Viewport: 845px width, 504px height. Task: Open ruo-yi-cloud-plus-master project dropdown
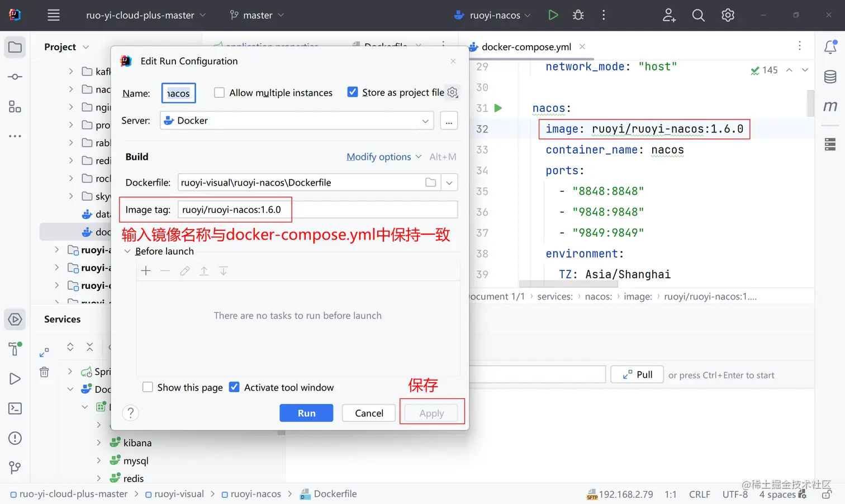click(146, 15)
